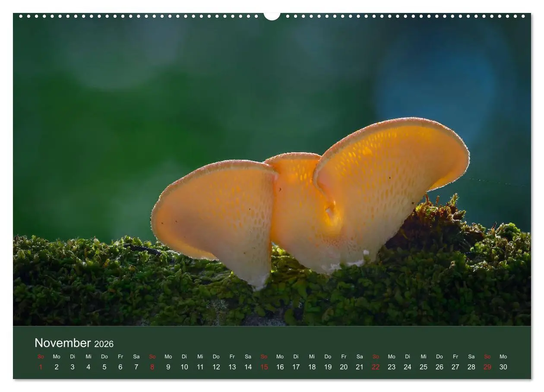Click the 'Di' label above date 17
The image size is (544, 392).
[296, 357]
